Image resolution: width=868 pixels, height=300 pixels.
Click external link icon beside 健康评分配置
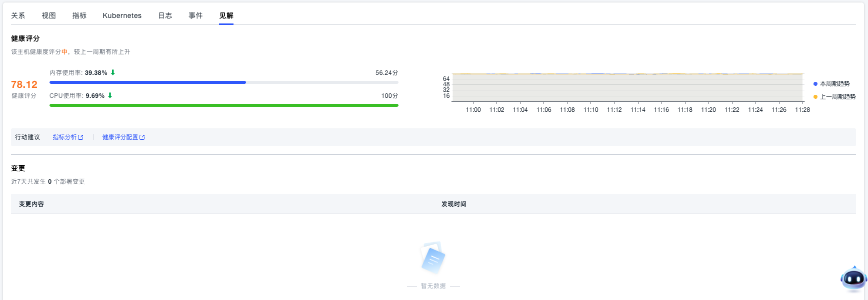click(x=142, y=137)
